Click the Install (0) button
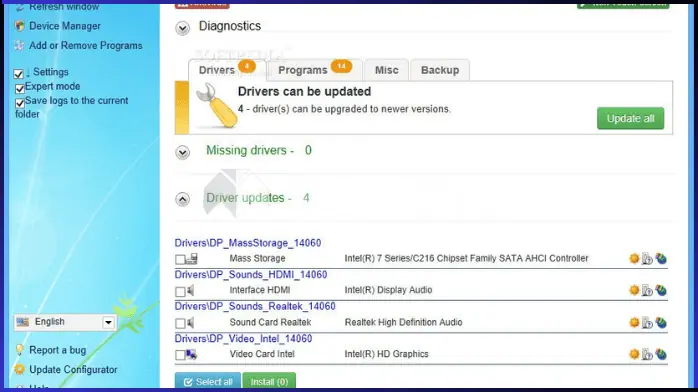This screenshot has height=392, width=698. point(269,381)
